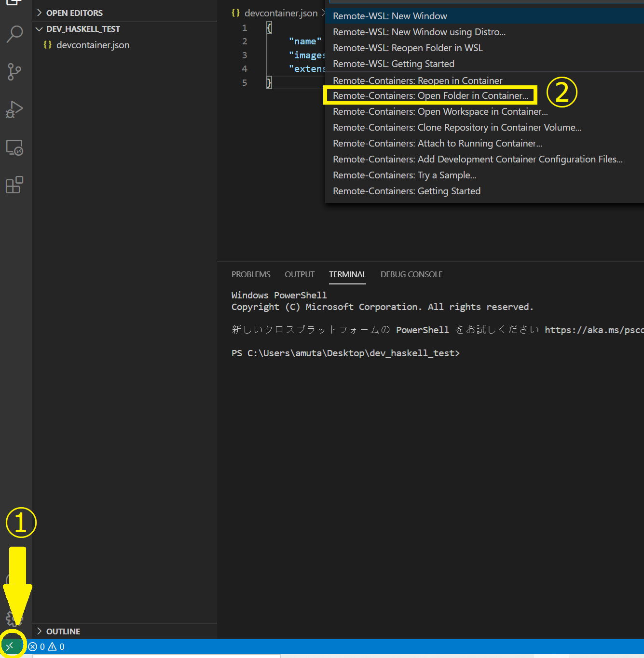Click the errors count icon in status bar
Screen dimensions: 644x658
pos(33,646)
